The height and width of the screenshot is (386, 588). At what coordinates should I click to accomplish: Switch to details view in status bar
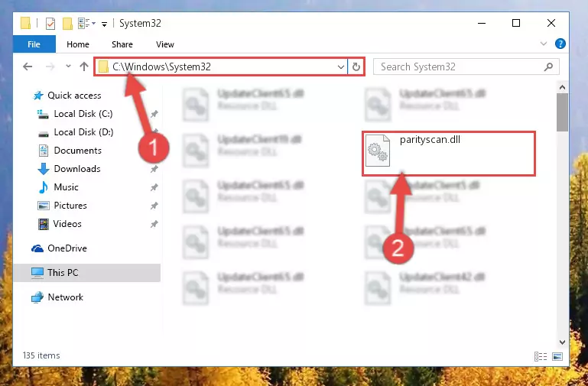(x=541, y=356)
